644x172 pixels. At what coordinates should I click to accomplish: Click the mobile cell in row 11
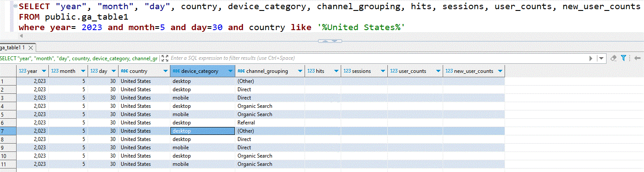pos(203,164)
